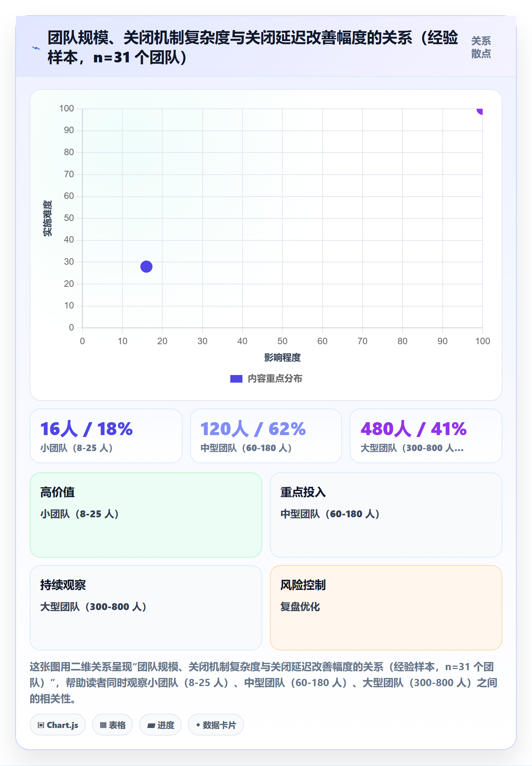The width and height of the screenshot is (532, 766).
Task: Click the 复盘优化 text in 风险控制 card
Action: 300,607
